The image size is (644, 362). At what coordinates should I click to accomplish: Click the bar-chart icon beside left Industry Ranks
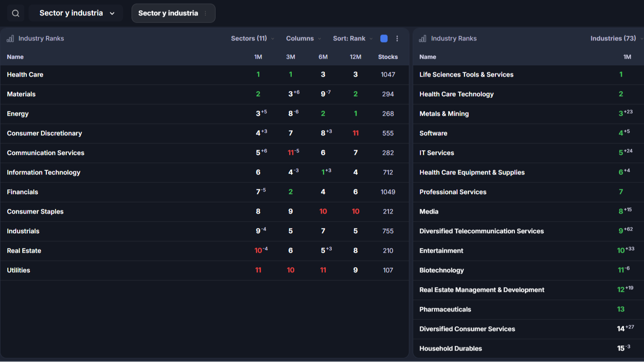tap(10, 39)
